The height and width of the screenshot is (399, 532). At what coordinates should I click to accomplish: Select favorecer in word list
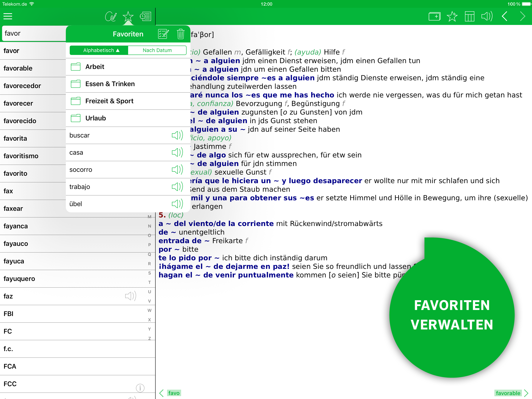18,103
